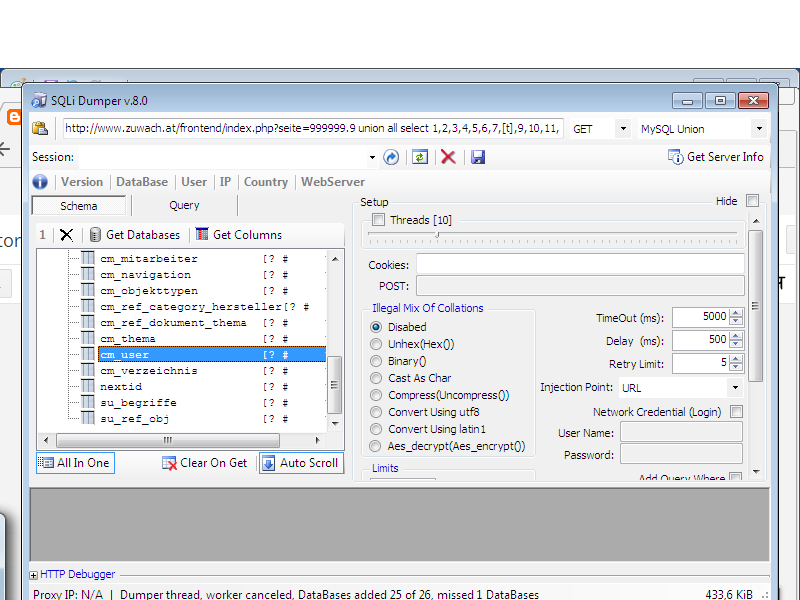
Task: Click the blue info circle icon
Action: [40, 182]
